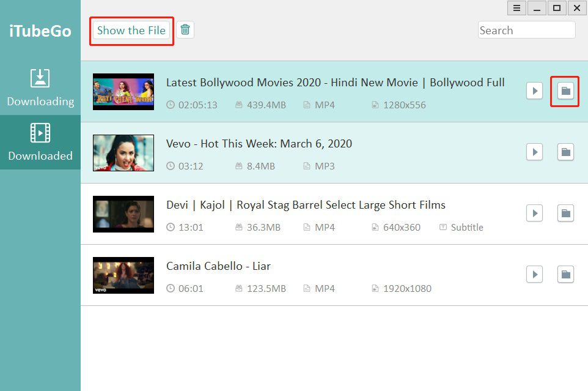Screen dimensions: 588x391
Task: Click the trash delete icon
Action: coord(185,29)
